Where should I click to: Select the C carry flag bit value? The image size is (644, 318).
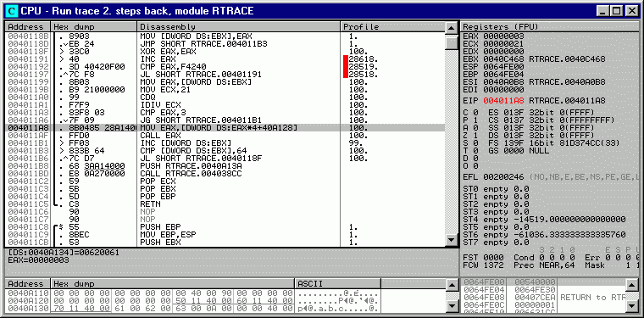pos(475,112)
